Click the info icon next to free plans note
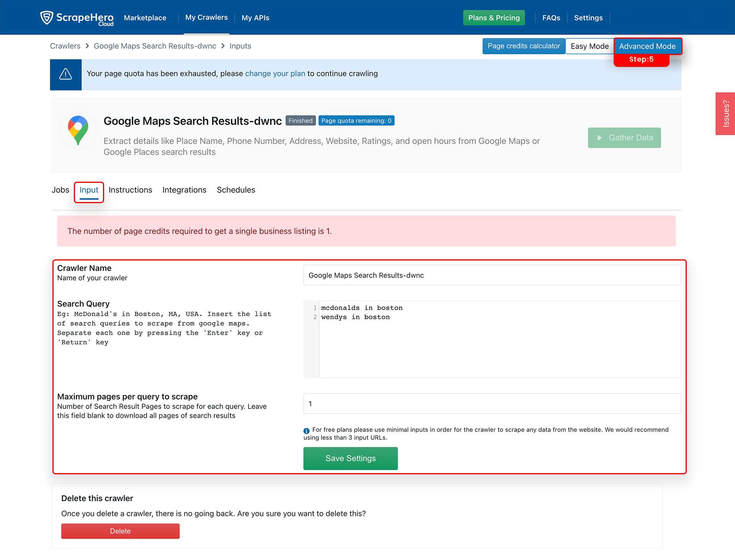The image size is (735, 560). pos(306,431)
